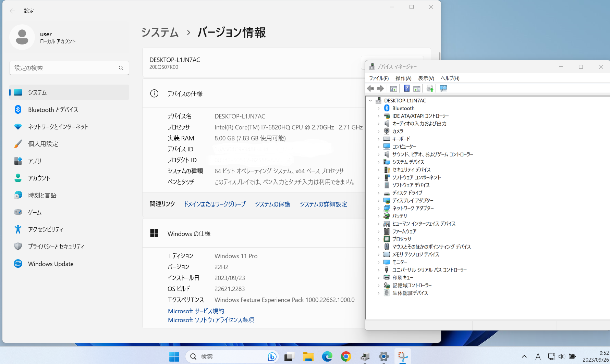Open アクセシビリティ settings section
The width and height of the screenshot is (610, 364).
[x=69, y=229]
